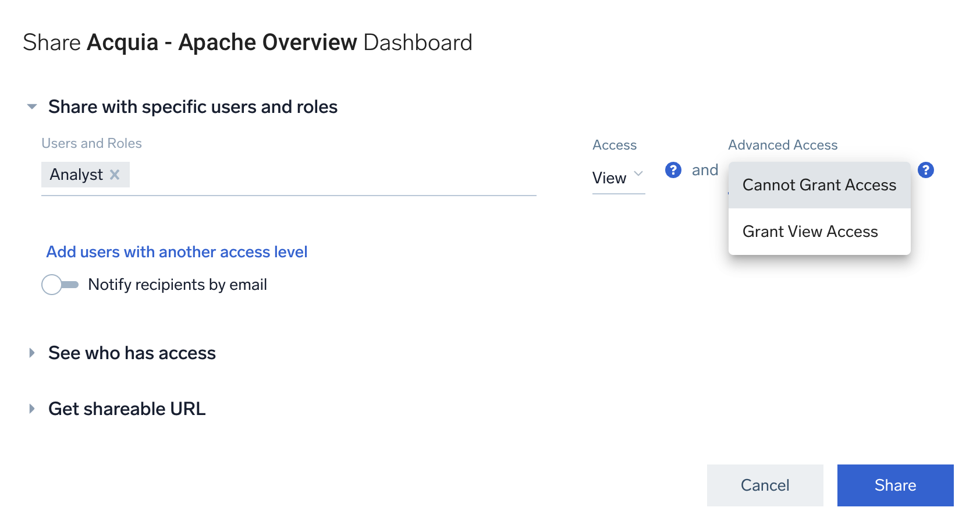Click the chevron on the View dropdown
980x532 pixels.
(x=638, y=174)
